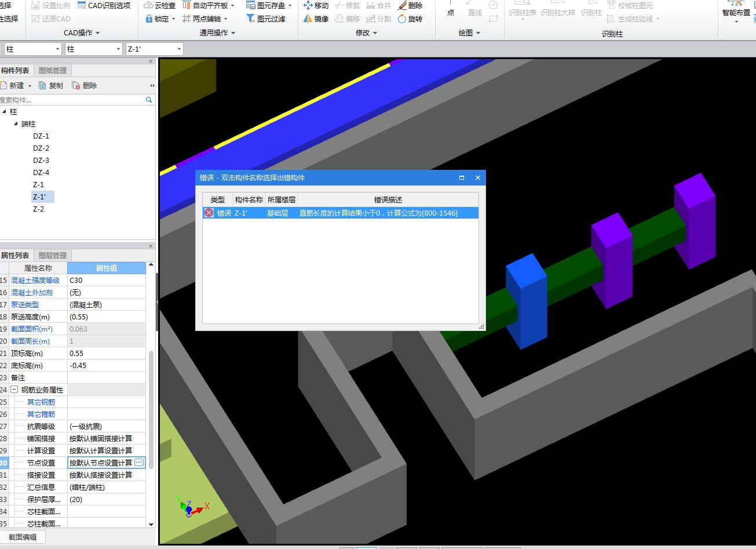Expand the 通用操作 group dropdown
Viewport: 756px width, 549px height.
click(x=233, y=33)
